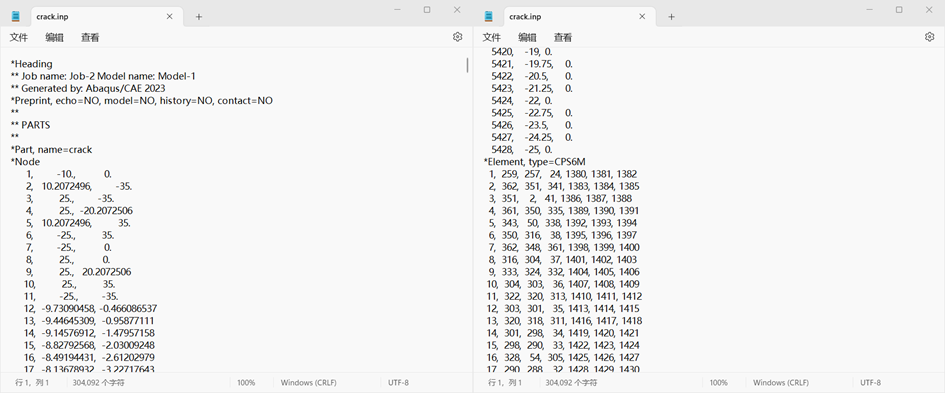Open 查看 menu in left window
Screen dimensions: 945x393
coord(90,37)
